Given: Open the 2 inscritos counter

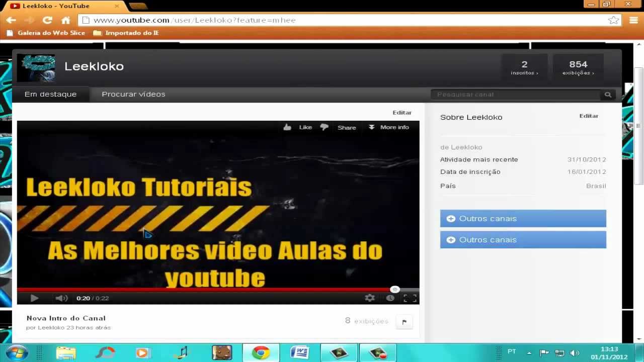Looking at the screenshot, I should [525, 67].
